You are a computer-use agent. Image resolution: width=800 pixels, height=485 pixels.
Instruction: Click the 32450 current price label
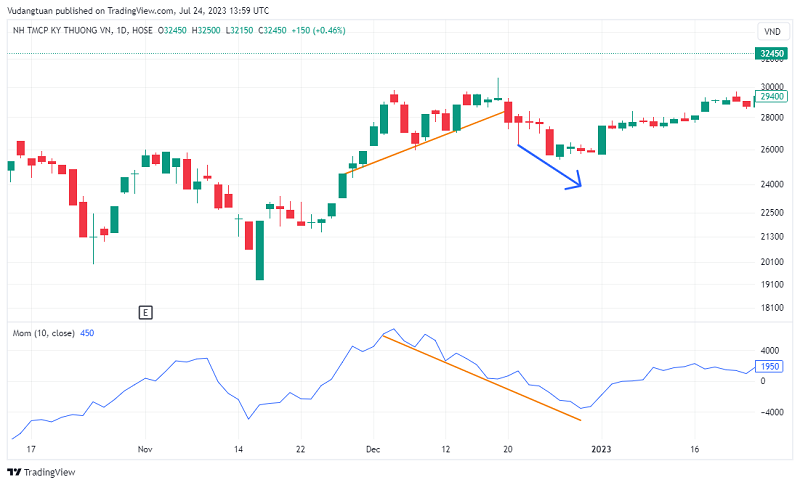[x=771, y=53]
